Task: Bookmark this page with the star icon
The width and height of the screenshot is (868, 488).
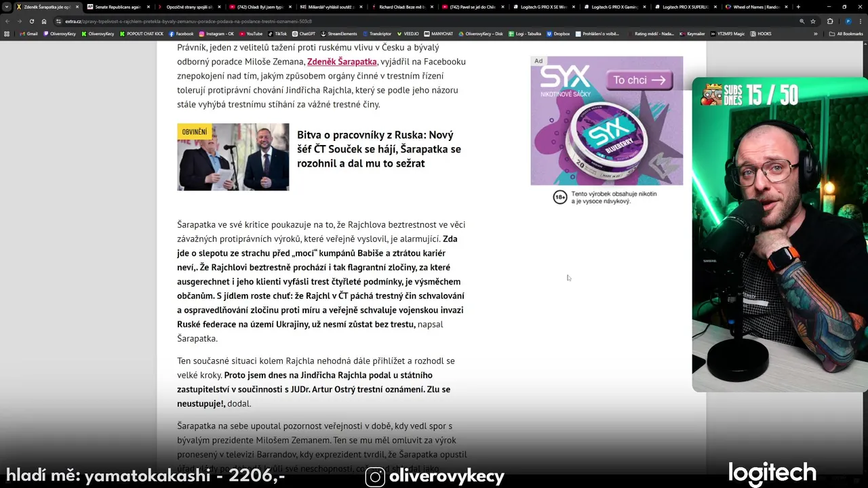Action: click(813, 21)
